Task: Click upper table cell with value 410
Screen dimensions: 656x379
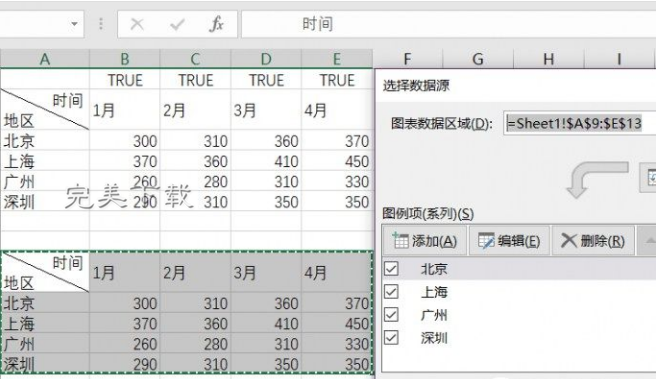Action: pyautogui.click(x=266, y=161)
